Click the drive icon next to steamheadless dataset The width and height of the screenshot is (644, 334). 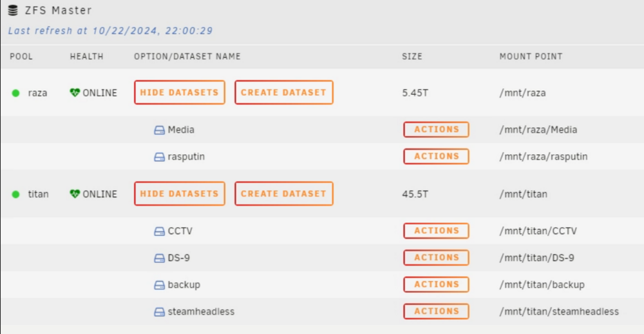pos(159,312)
